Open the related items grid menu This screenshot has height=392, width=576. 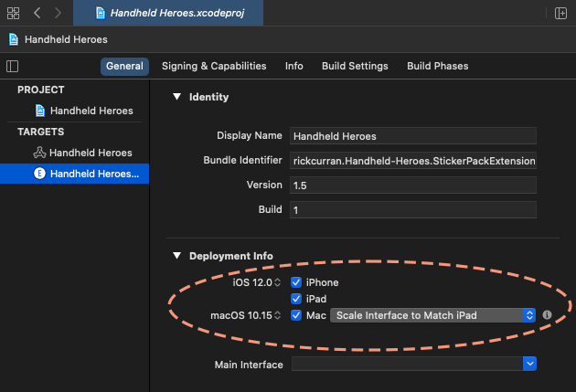(x=13, y=13)
